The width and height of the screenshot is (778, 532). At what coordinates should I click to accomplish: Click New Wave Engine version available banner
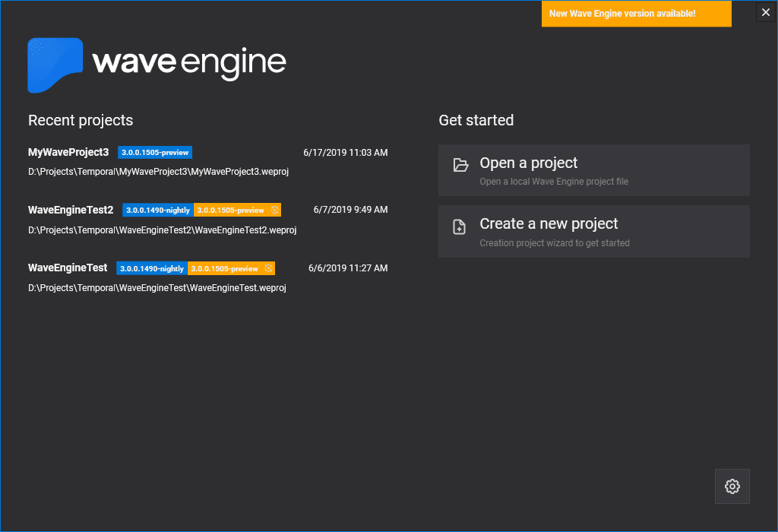click(x=636, y=14)
